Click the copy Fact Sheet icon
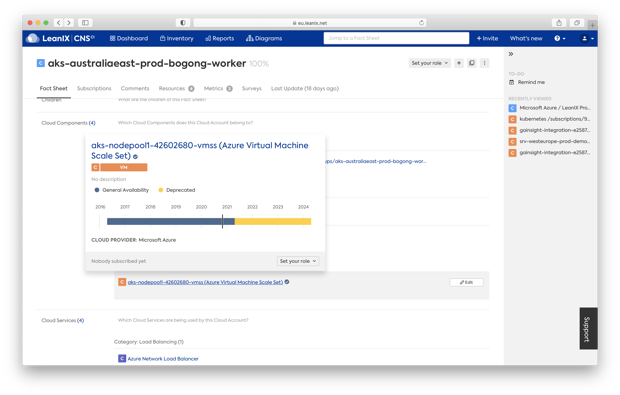The height and width of the screenshot is (395, 620). click(472, 63)
